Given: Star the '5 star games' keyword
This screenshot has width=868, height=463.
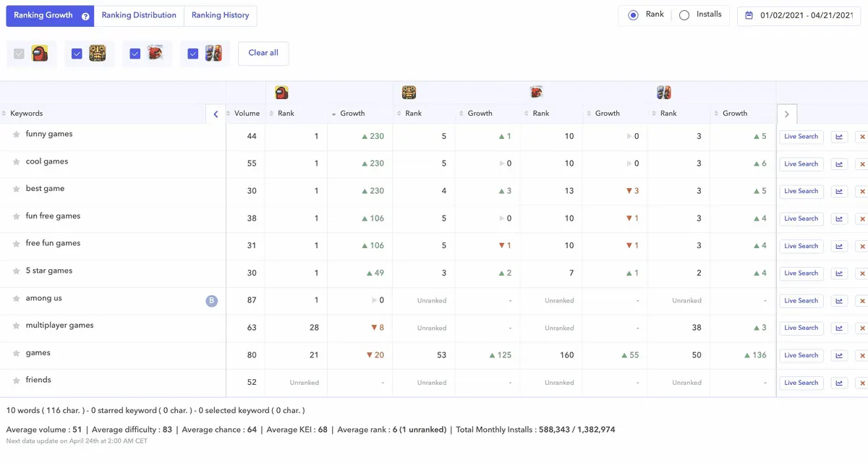Looking at the screenshot, I should [x=16, y=272].
